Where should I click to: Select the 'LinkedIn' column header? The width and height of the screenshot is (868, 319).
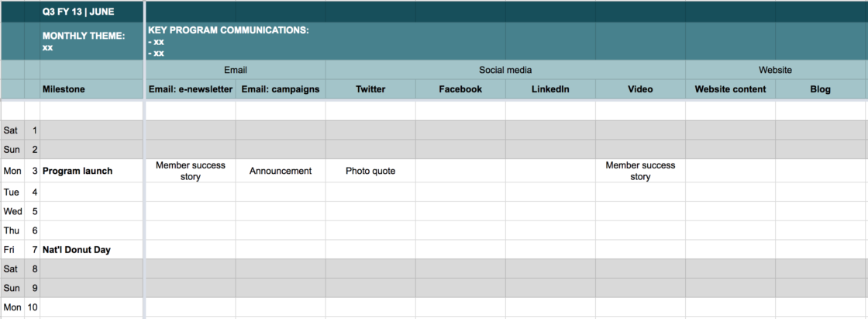coord(550,88)
